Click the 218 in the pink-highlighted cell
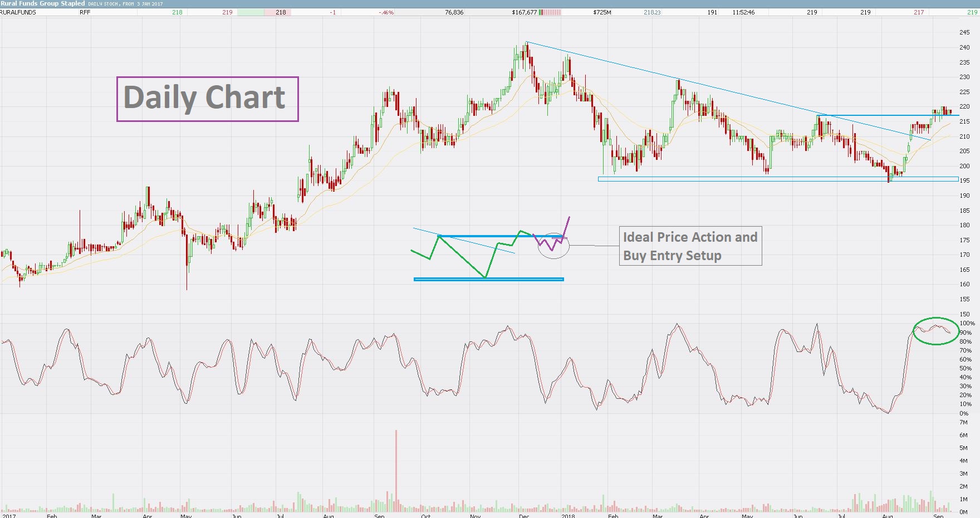Viewport: 980px width, 518px height. 281,12
